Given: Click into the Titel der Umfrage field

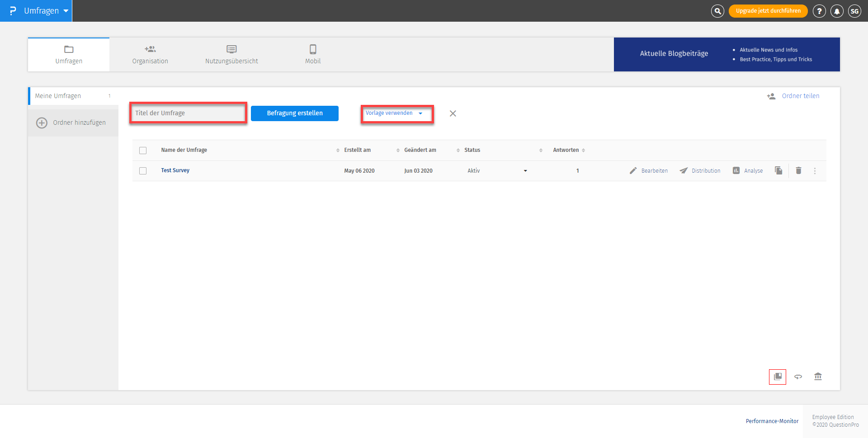Looking at the screenshot, I should [188, 113].
